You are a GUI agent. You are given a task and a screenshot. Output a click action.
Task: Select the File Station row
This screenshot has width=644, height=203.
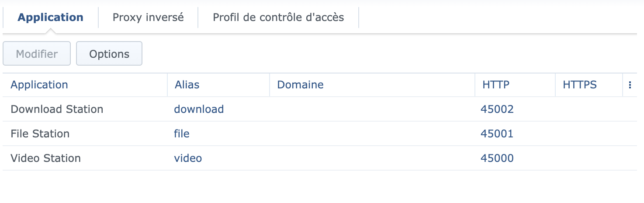click(x=40, y=133)
